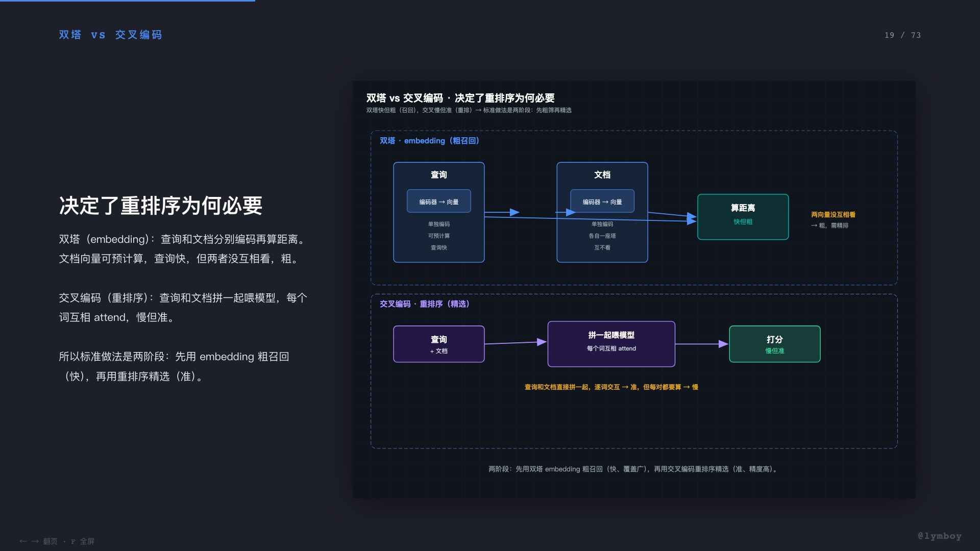The image size is (980, 551).
Task: Click orange caption 查询和文档直接拼一起
Action: (611, 387)
